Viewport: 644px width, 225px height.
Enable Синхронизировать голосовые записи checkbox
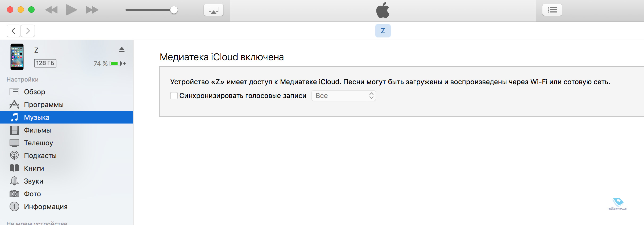(174, 96)
